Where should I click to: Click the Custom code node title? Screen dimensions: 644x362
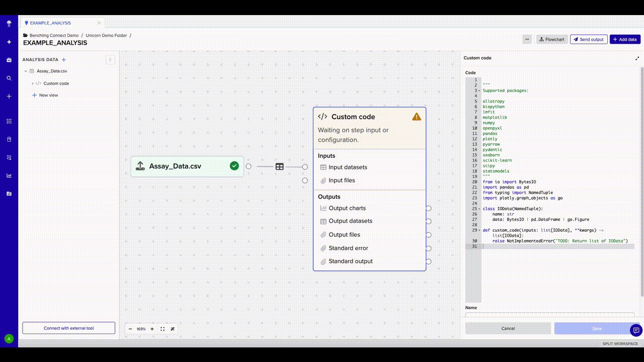point(353,117)
